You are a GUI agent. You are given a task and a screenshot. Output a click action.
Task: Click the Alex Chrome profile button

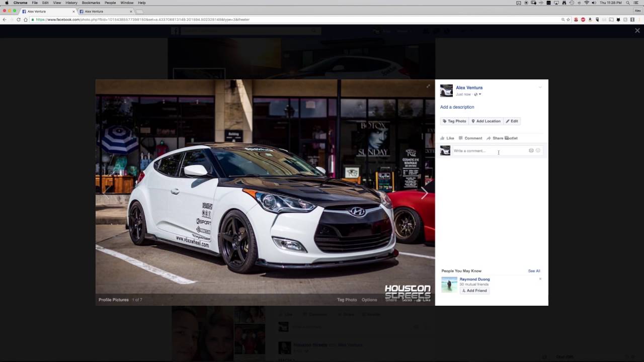tap(637, 11)
